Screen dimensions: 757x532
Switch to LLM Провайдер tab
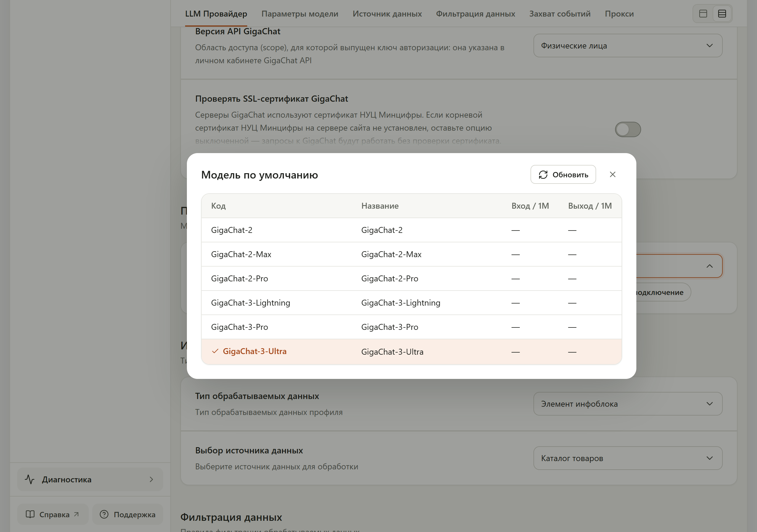coord(216,14)
